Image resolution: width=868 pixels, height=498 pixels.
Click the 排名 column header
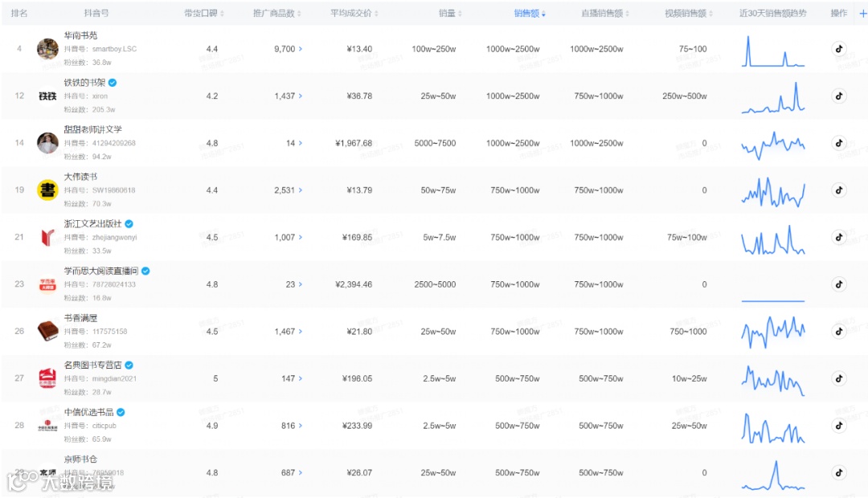pos(18,14)
